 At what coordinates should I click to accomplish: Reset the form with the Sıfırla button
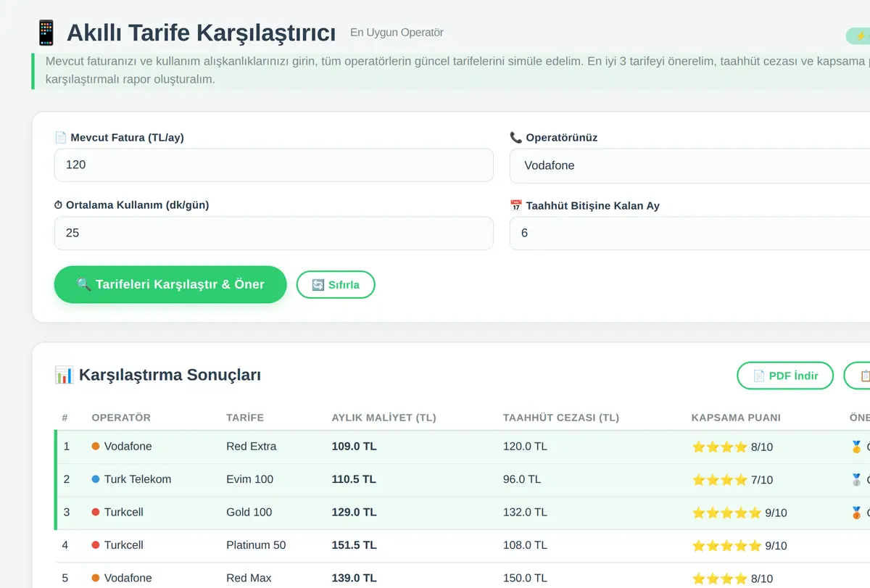(x=336, y=285)
